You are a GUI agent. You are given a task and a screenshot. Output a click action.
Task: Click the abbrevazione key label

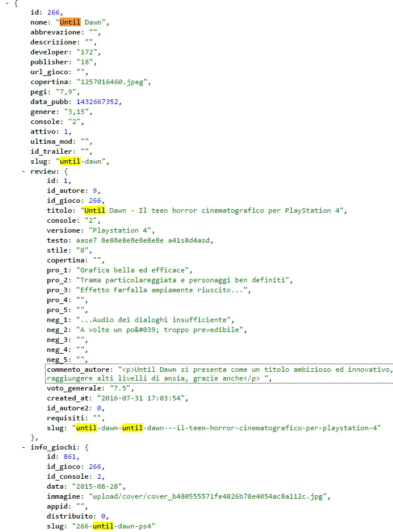coord(56,32)
